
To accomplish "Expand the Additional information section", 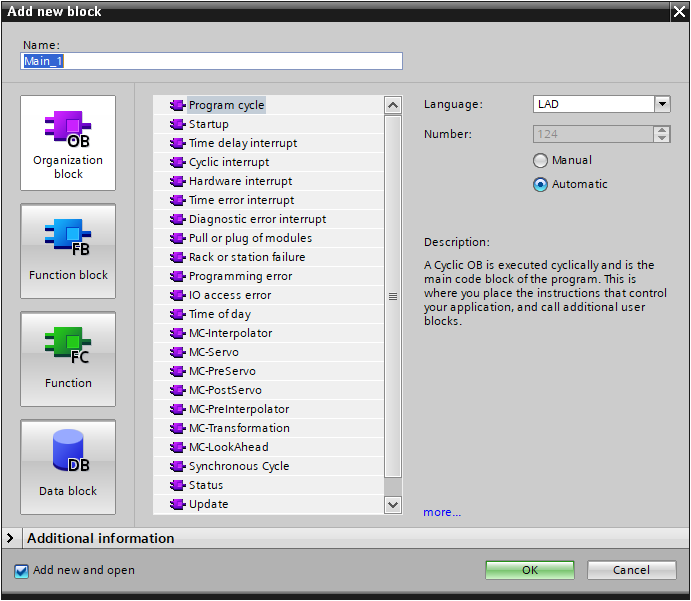I will click(x=10, y=538).
